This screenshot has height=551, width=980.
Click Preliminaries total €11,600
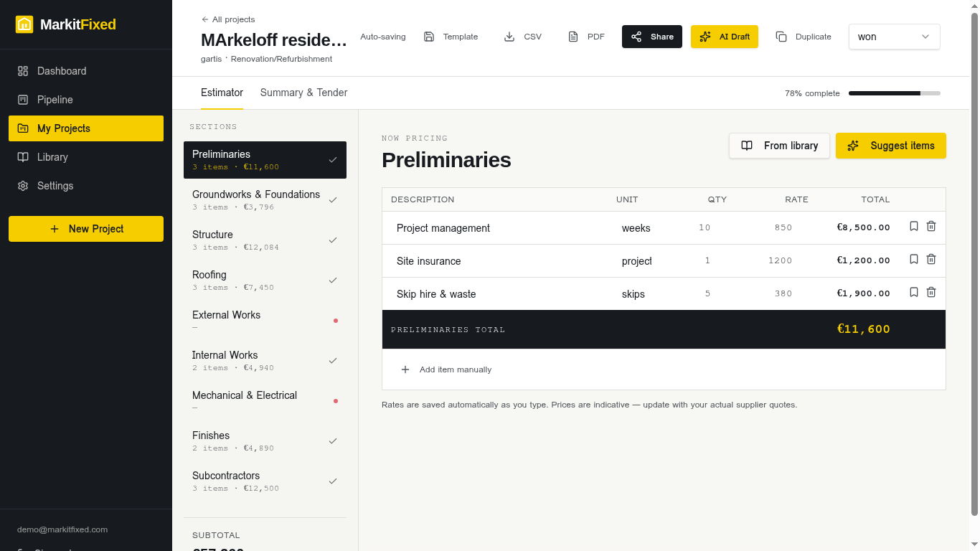[x=863, y=329]
